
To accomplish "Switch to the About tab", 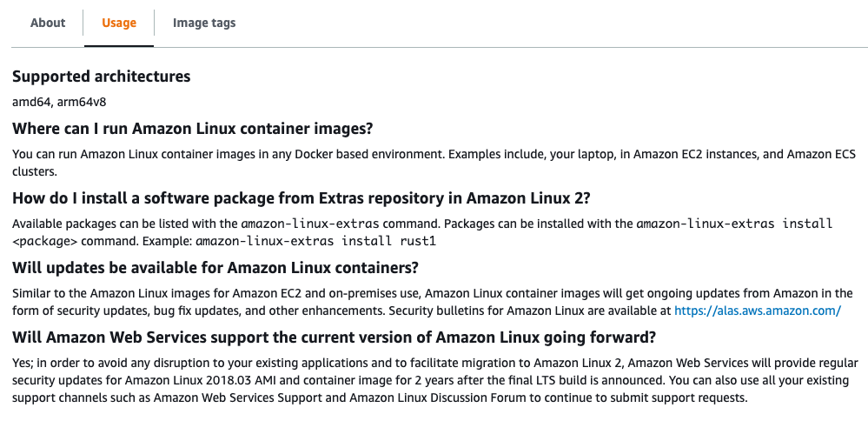I will [48, 23].
